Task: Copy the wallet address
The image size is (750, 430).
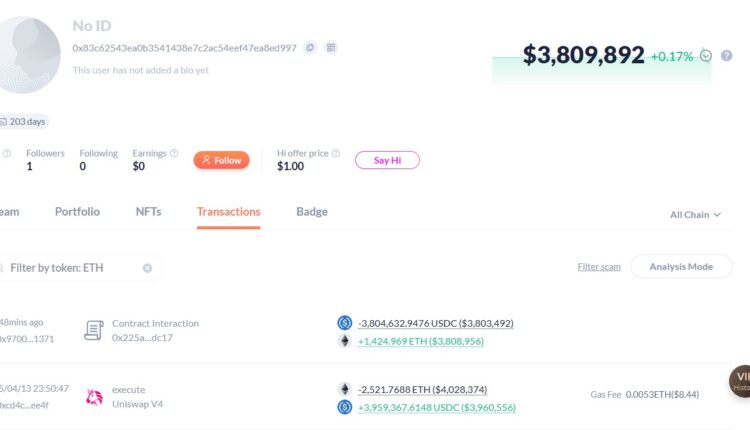Action: tap(310, 47)
